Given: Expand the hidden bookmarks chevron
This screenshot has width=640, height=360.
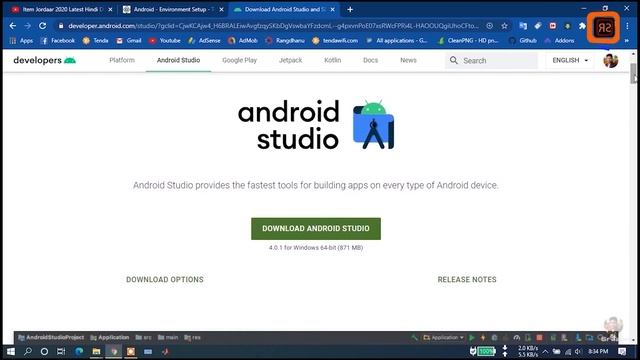Looking at the screenshot, I should pyautogui.click(x=627, y=40).
